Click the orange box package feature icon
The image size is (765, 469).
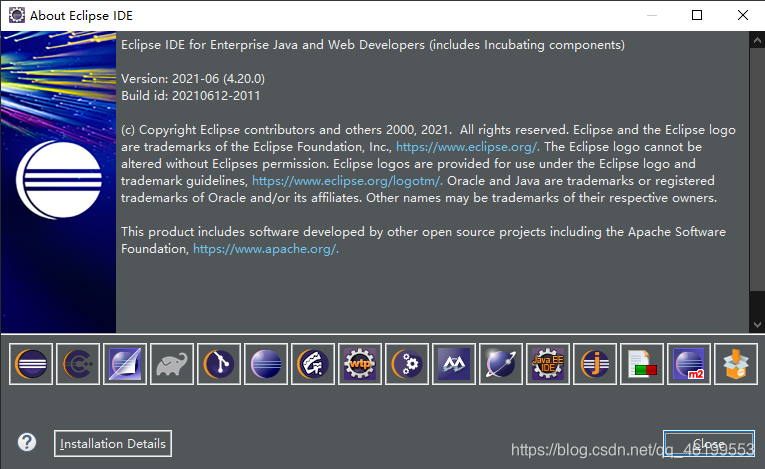coord(736,364)
